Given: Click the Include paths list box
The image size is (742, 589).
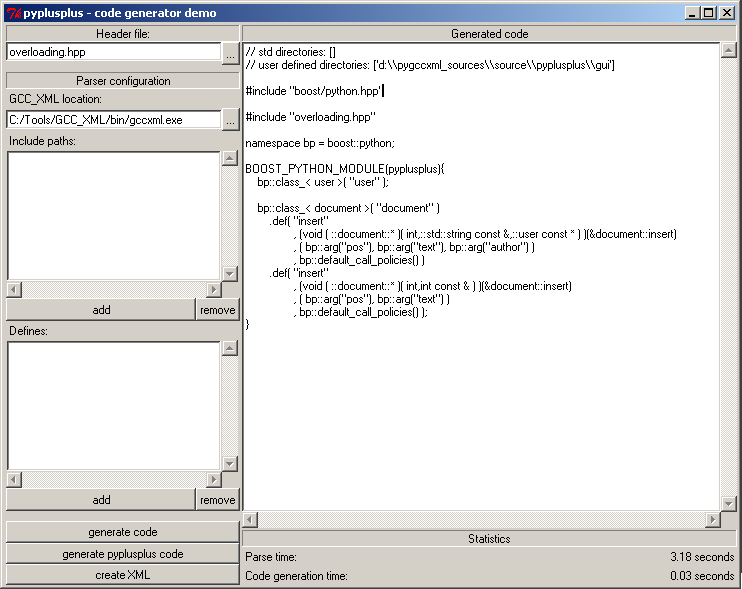Looking at the screenshot, I should 114,216.
